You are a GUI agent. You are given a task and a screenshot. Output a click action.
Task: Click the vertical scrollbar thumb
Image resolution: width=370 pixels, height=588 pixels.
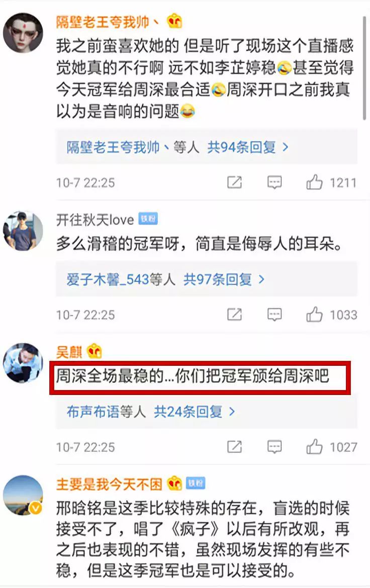364,68
